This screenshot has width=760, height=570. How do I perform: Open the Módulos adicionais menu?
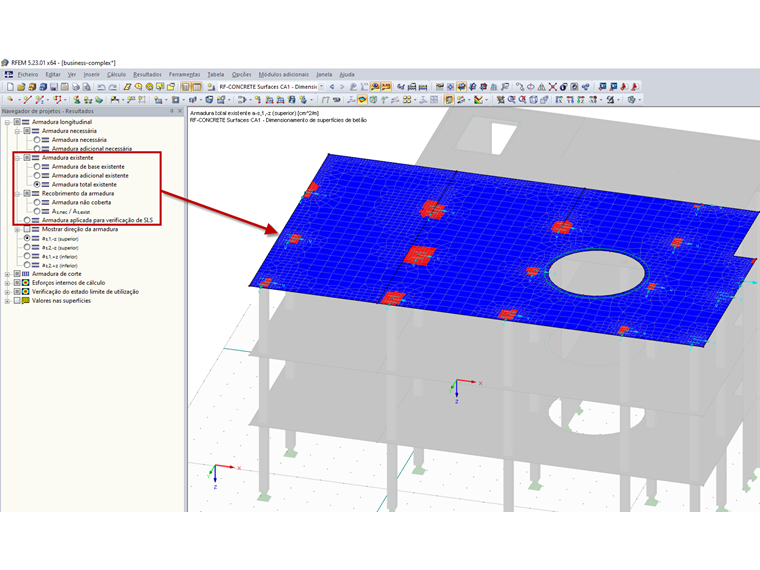[x=284, y=74]
